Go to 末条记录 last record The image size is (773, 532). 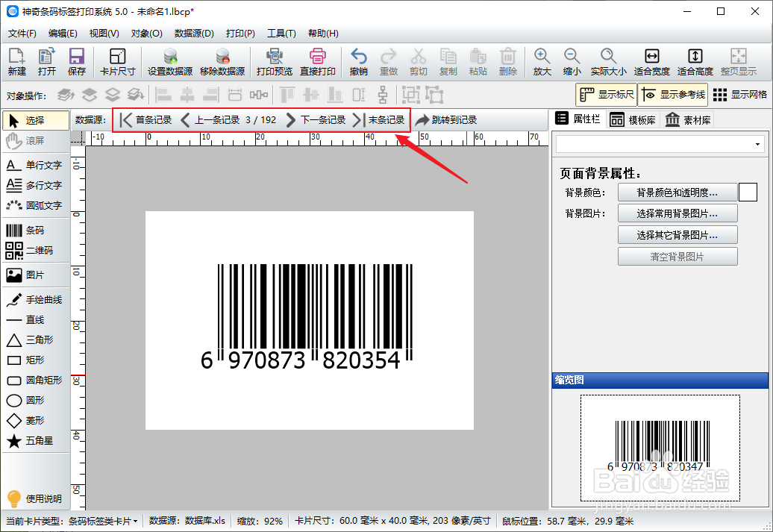(378, 120)
